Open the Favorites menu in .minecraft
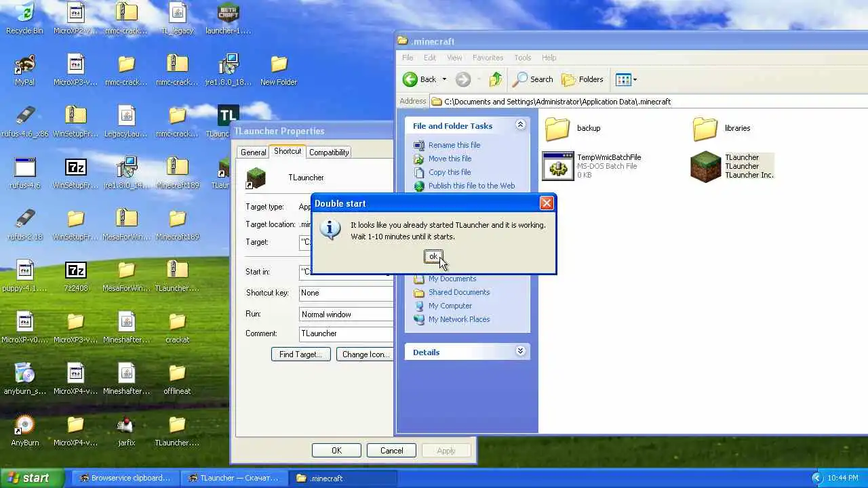 (x=488, y=58)
